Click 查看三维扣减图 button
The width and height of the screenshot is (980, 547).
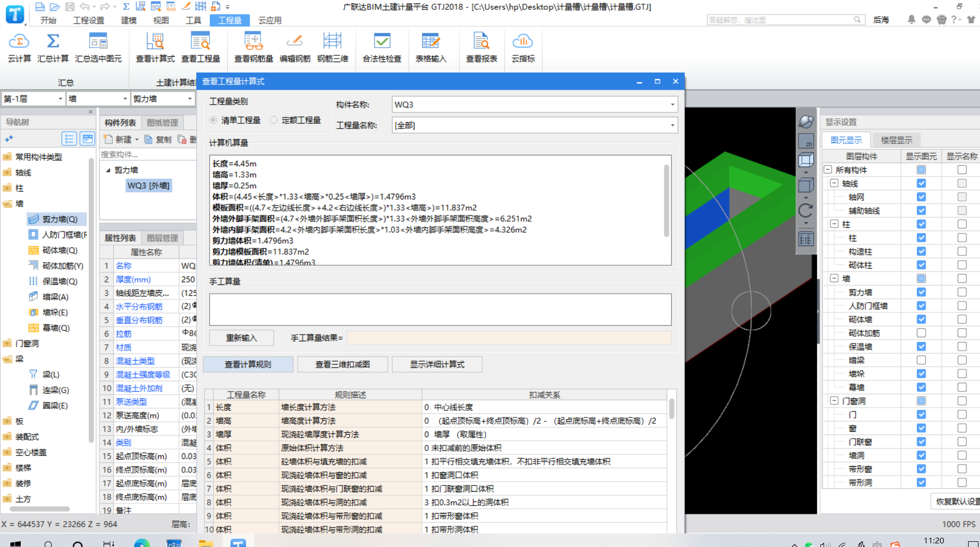pyautogui.click(x=342, y=364)
